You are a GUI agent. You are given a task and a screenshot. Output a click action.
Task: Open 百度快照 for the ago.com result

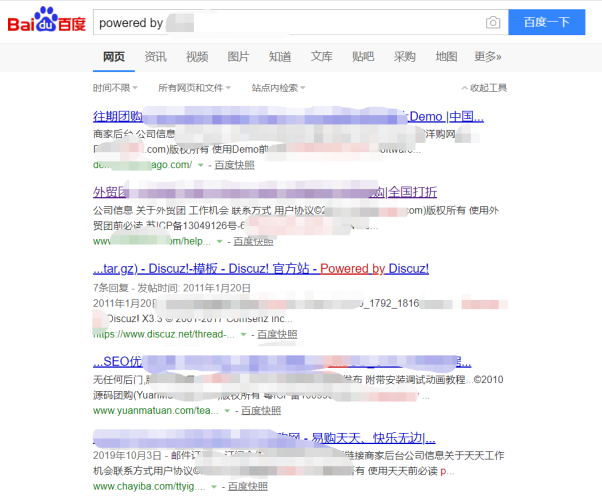[234, 165]
